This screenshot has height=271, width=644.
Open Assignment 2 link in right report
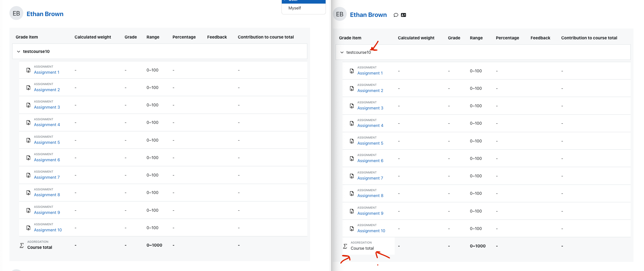point(370,91)
